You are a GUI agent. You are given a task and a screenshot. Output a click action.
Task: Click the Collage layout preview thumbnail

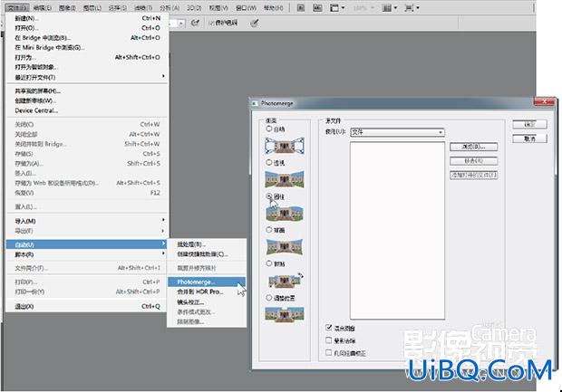285,281
